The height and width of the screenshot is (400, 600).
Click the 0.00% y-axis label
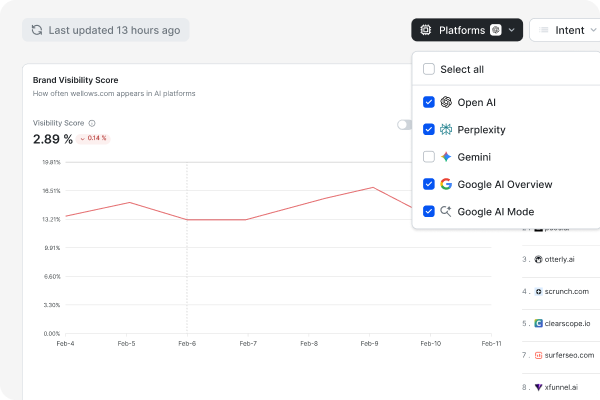(x=52, y=333)
